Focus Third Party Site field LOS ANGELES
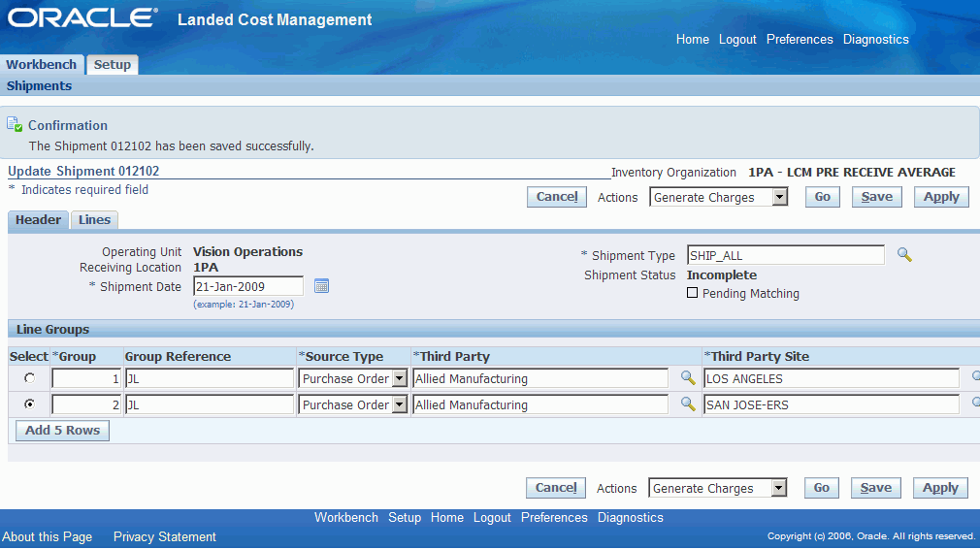The height and width of the screenshot is (549, 980). point(832,378)
